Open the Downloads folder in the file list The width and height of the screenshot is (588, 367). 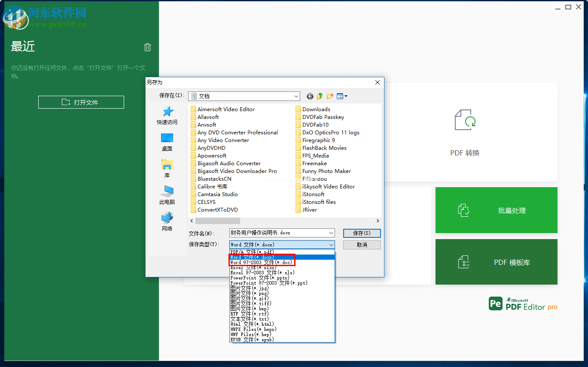[x=316, y=109]
